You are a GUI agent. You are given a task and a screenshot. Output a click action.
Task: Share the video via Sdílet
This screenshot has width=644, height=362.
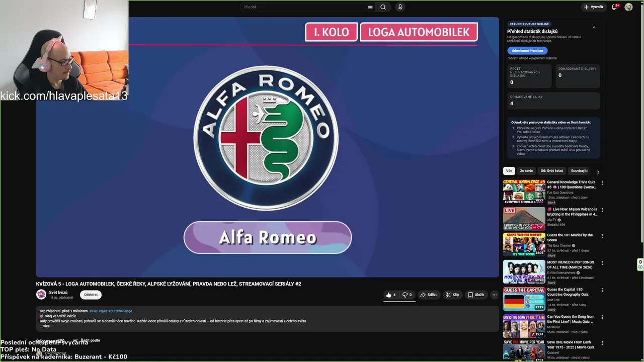coord(429,295)
